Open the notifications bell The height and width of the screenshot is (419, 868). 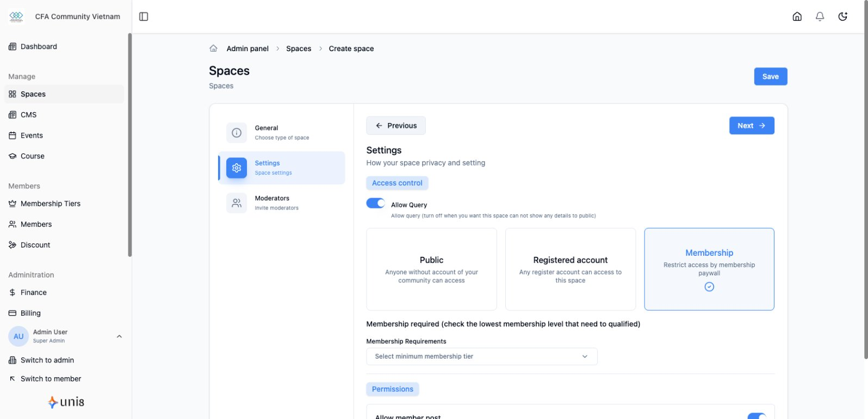point(820,16)
